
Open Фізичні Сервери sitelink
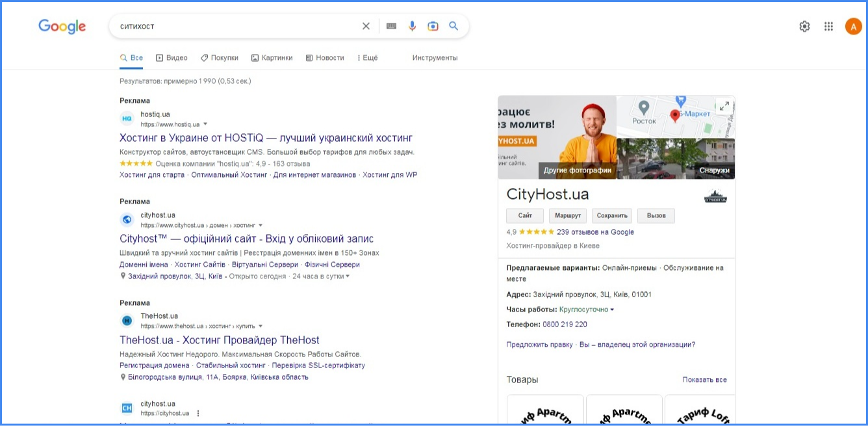332,265
